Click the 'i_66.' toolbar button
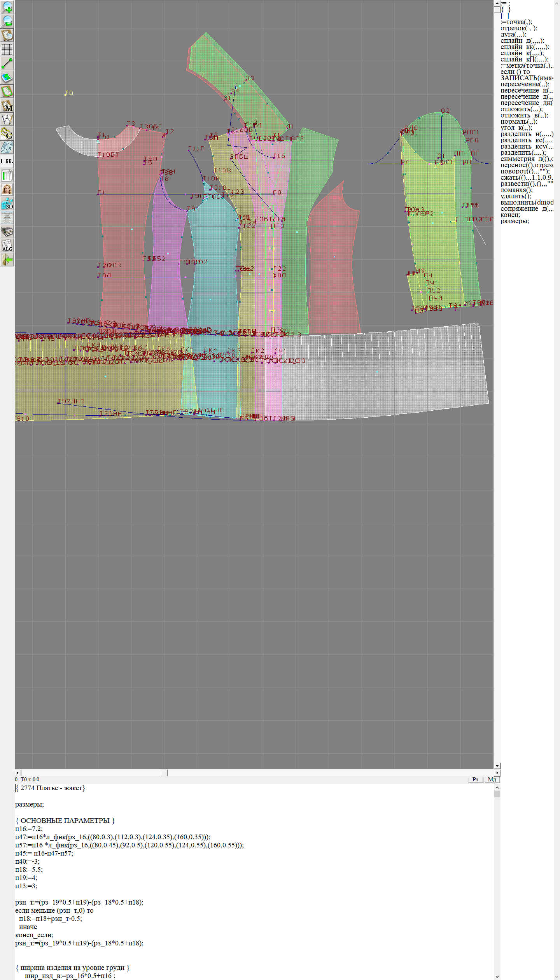 tap(7, 161)
